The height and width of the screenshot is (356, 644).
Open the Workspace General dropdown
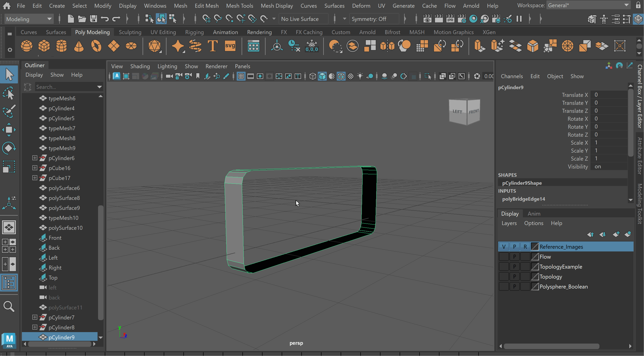coord(588,5)
